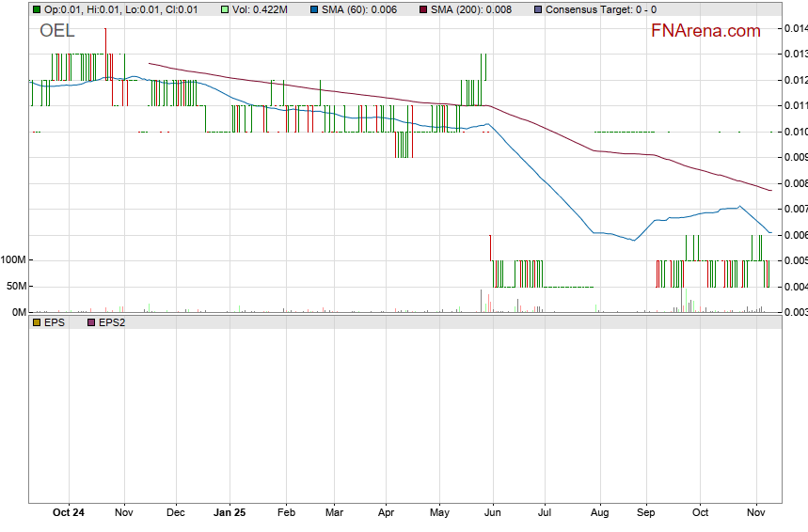Click the green OHLC price legend swatch
The width and height of the screenshot is (808, 532).
pos(37,9)
